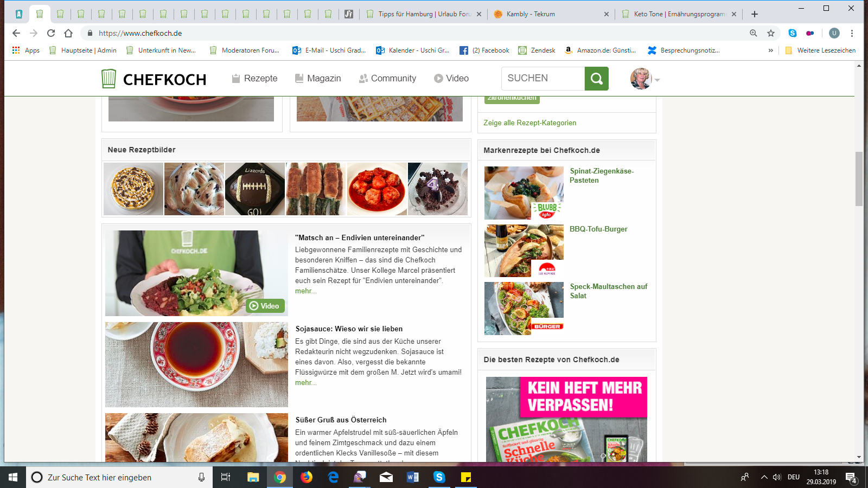Image resolution: width=868 pixels, height=488 pixels.
Task: Open the Magazin menu
Action: click(318, 79)
